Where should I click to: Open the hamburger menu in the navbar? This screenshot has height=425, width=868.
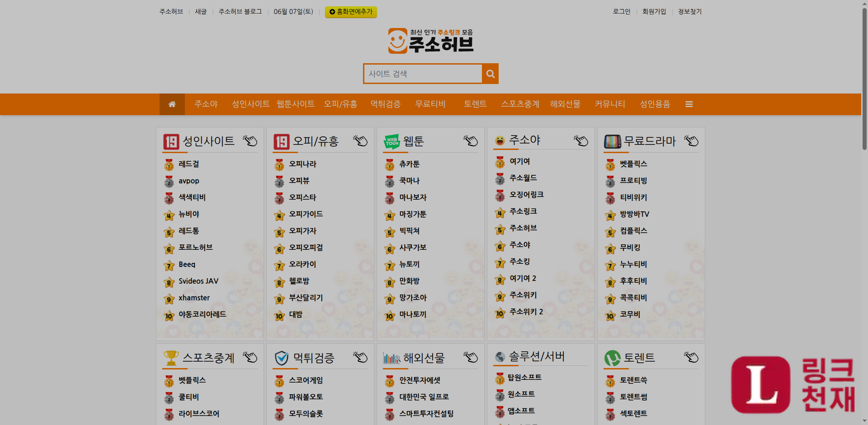coord(689,104)
